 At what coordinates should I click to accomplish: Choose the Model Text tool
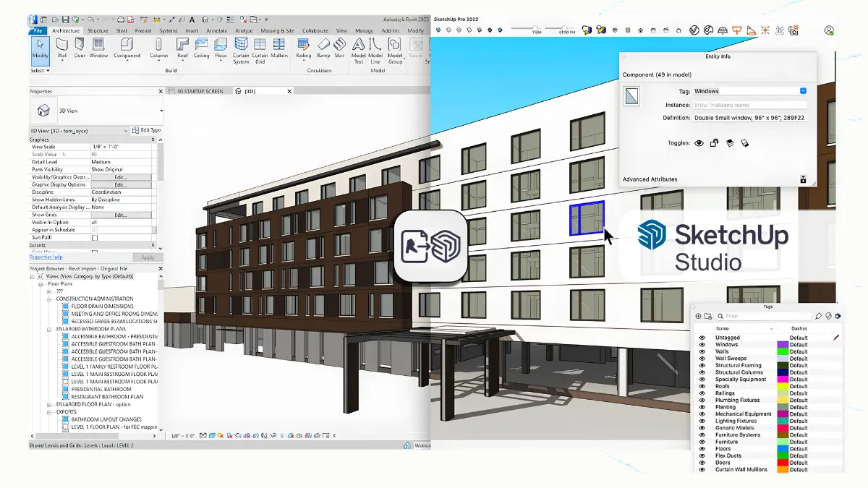(358, 50)
